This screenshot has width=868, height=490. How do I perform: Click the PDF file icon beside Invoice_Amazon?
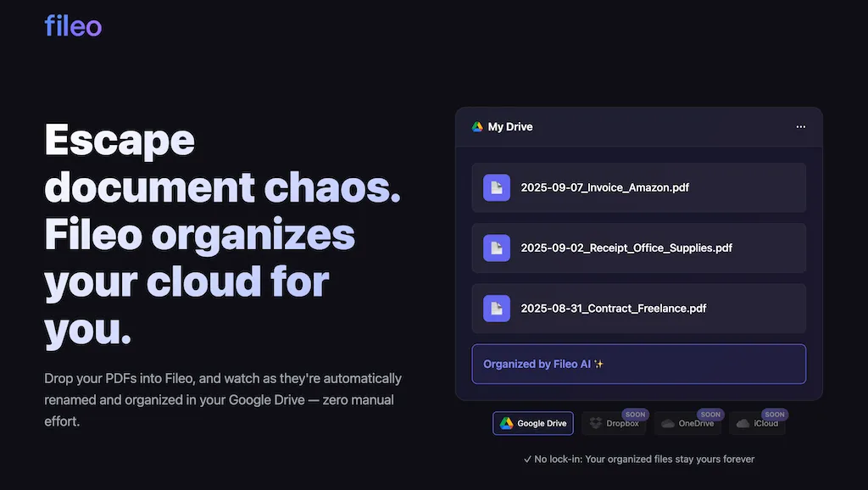pyautogui.click(x=497, y=187)
